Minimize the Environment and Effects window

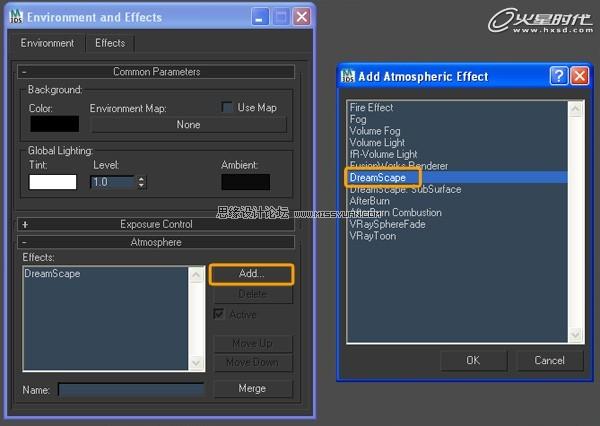coord(260,17)
